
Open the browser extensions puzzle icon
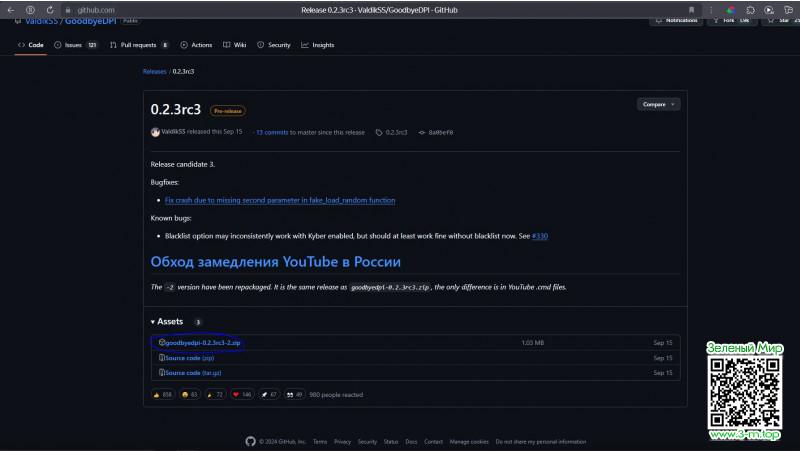[x=751, y=10]
